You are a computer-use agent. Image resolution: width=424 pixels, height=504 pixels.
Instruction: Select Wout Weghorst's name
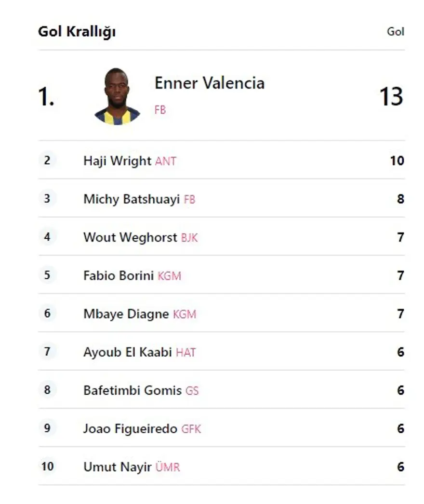point(130,237)
